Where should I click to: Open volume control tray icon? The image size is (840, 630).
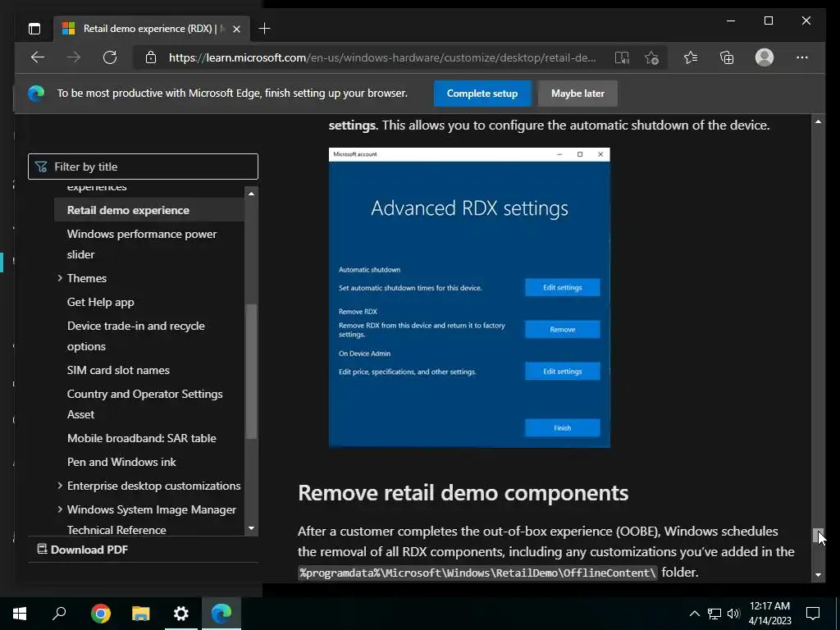click(x=733, y=614)
